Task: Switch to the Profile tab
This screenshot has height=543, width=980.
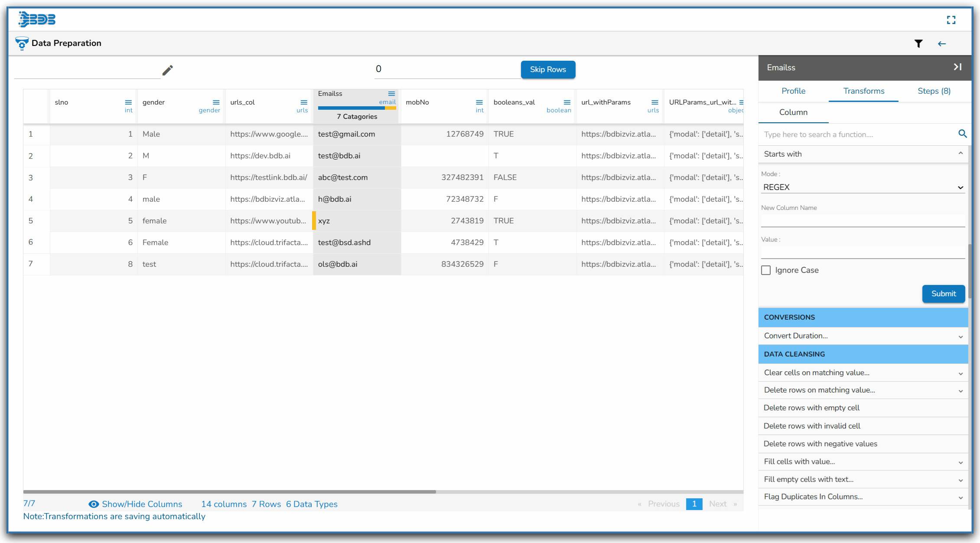Action: [793, 91]
